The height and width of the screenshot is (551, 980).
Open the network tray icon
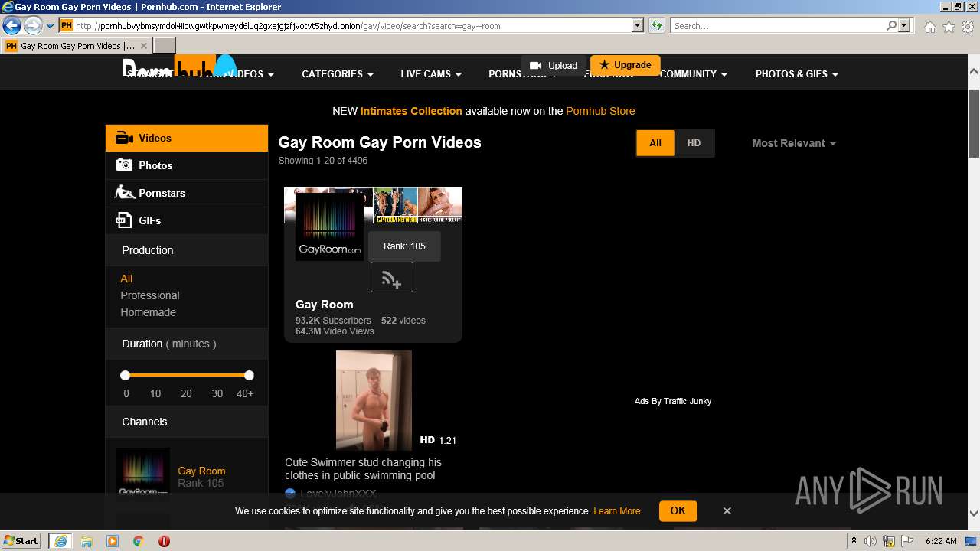[890, 541]
